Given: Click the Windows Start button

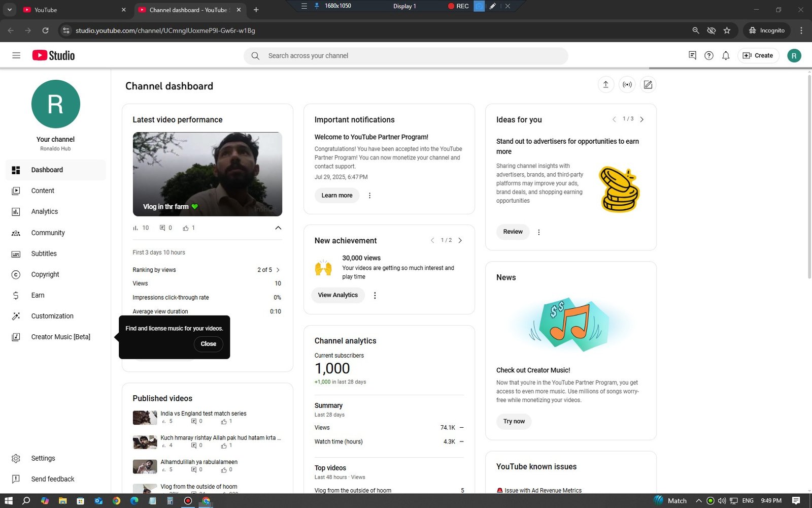Looking at the screenshot, I should (x=9, y=500).
